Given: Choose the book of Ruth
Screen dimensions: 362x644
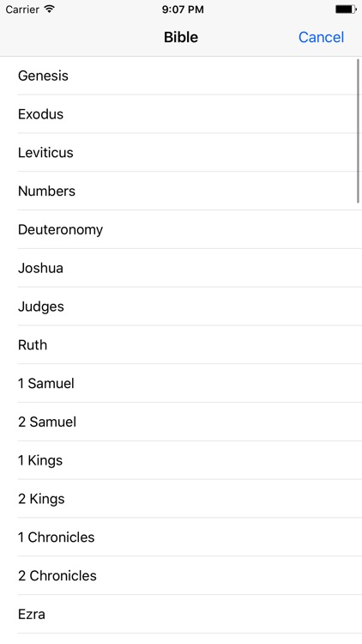Looking at the screenshot, I should click(x=181, y=344).
